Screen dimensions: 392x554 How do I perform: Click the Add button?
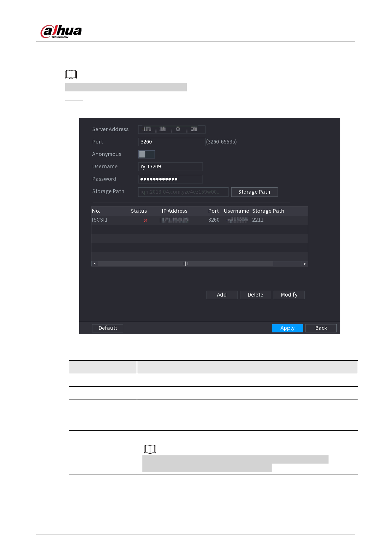coord(222,295)
